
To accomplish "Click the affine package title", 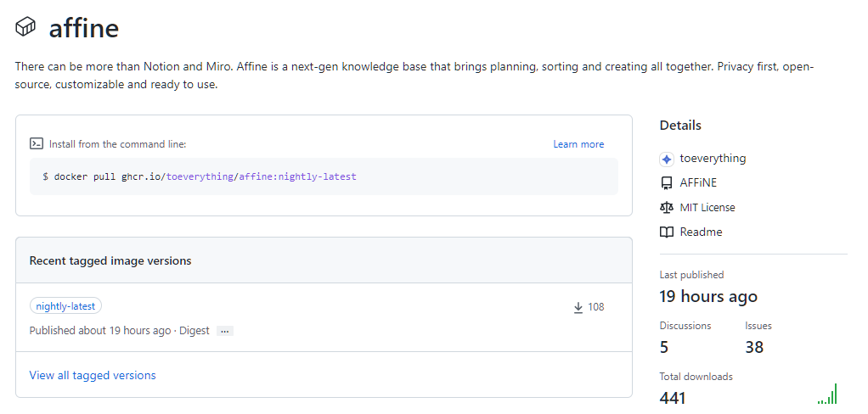I will (84, 28).
